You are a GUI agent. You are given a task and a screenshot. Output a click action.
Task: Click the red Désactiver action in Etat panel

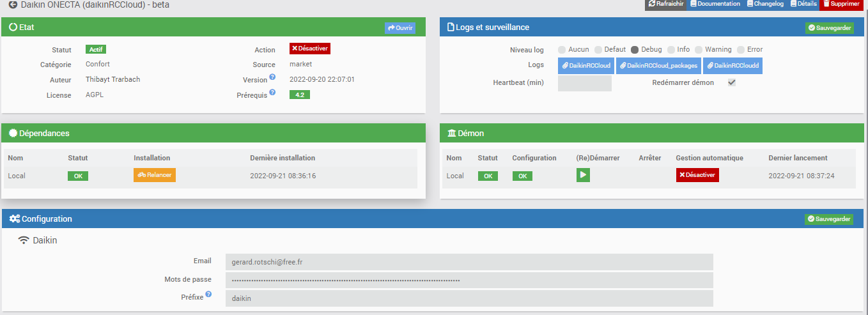pyautogui.click(x=310, y=49)
